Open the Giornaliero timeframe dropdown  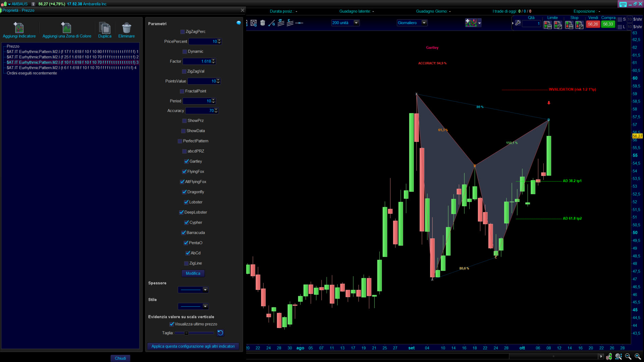point(424,23)
